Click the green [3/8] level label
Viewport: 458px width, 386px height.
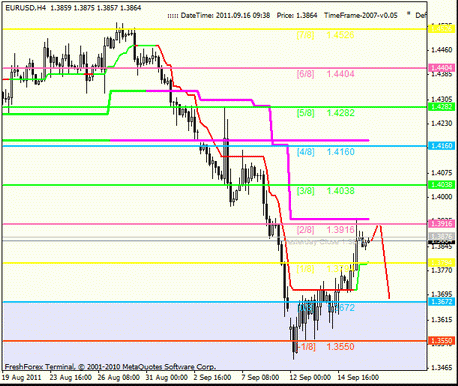(x=305, y=191)
